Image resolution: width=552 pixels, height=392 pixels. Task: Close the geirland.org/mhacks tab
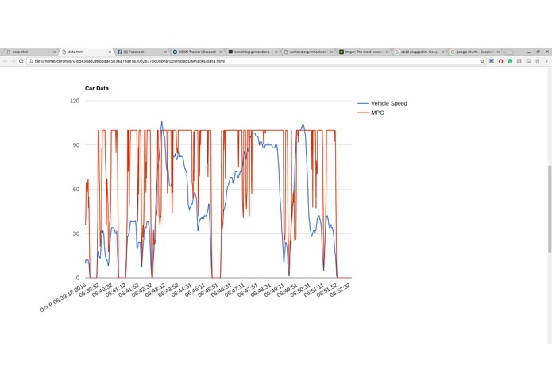332,52
